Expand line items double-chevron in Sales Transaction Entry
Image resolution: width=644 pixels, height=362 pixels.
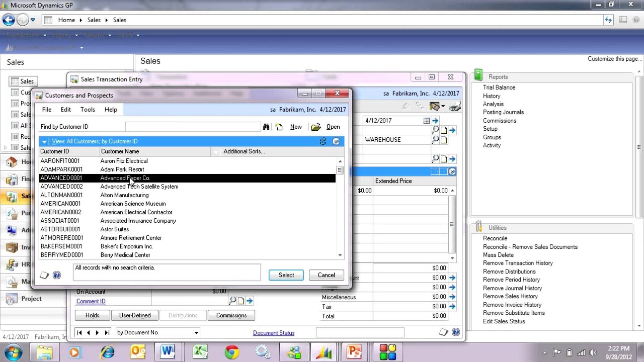click(x=452, y=172)
